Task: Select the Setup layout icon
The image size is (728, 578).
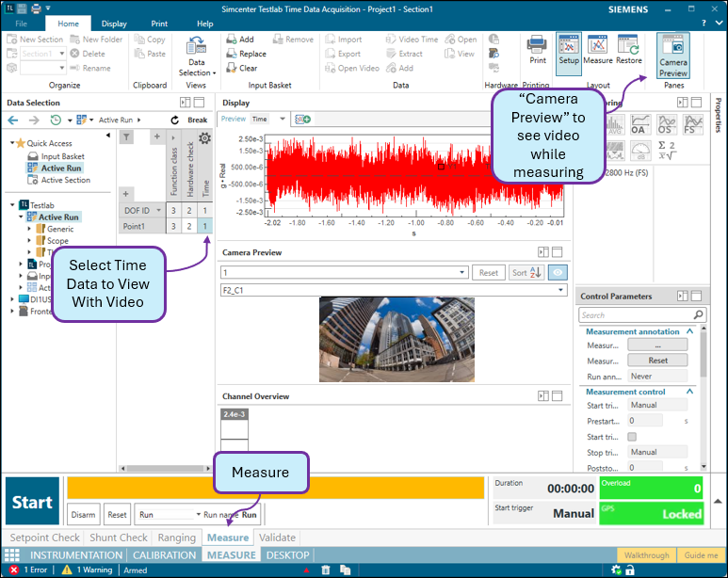Action: pyautogui.click(x=568, y=50)
